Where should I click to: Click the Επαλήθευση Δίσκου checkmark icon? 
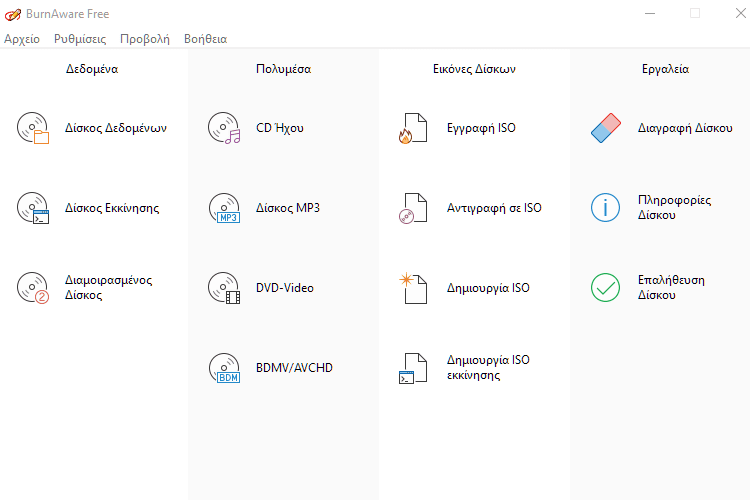point(606,288)
